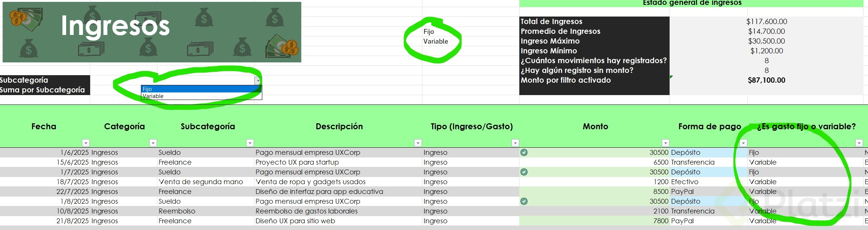Open the Categoría column filter arrow
868x230 pixels.
pos(153,143)
